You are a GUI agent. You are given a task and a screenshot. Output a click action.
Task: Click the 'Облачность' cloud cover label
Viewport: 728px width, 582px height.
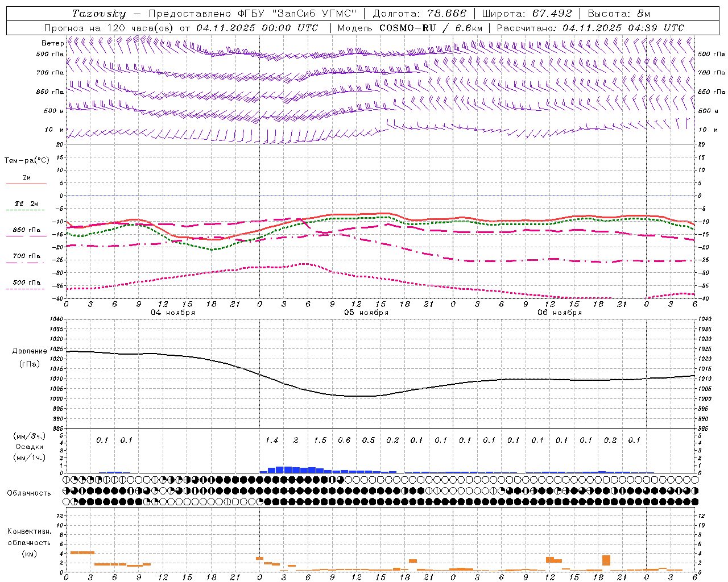pyautogui.click(x=29, y=493)
